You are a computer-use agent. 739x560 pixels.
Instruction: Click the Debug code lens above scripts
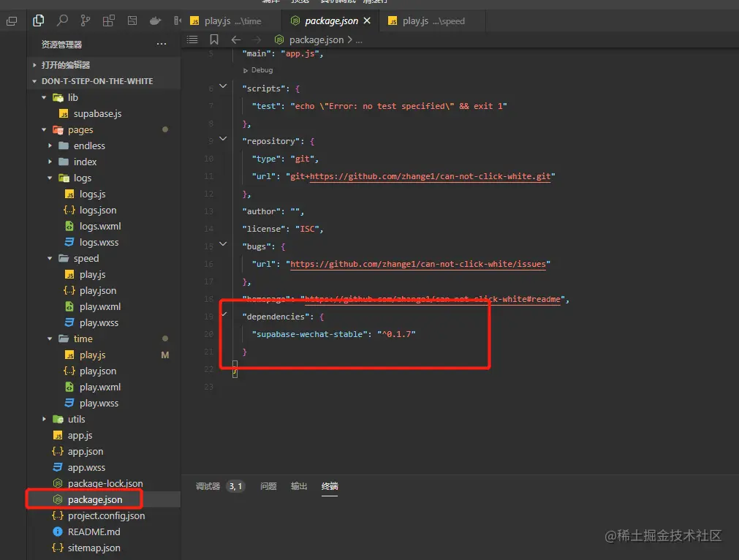(258, 69)
